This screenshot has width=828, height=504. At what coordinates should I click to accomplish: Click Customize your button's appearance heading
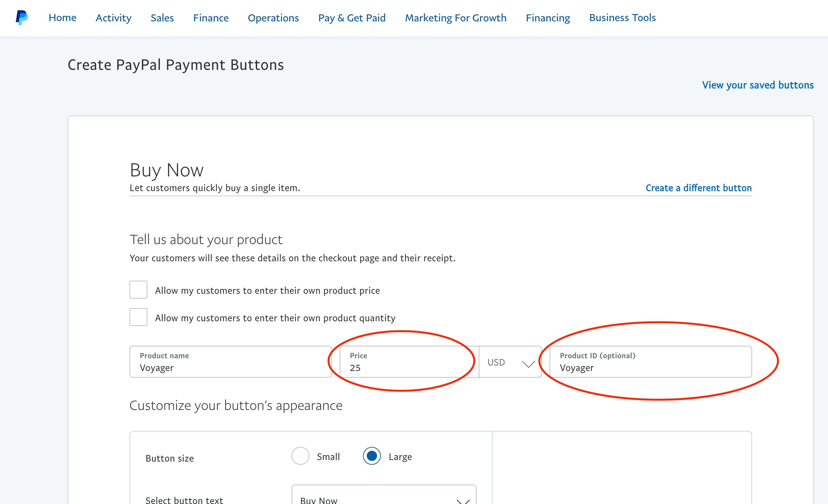click(236, 406)
